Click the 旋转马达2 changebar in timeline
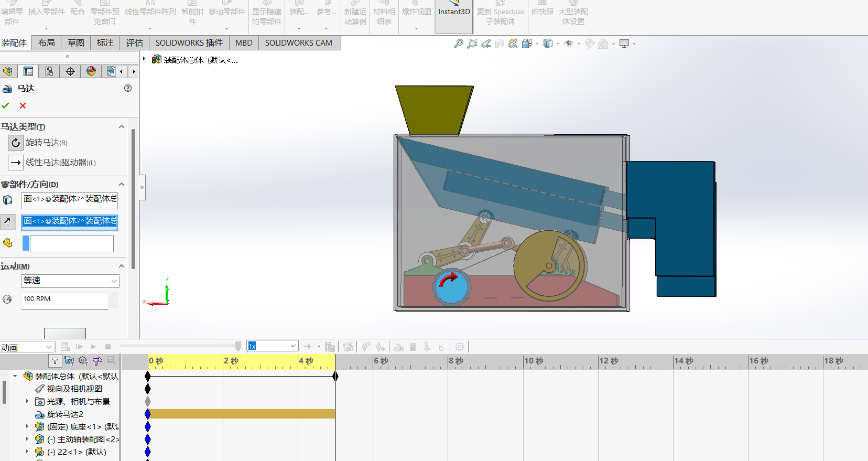The height and width of the screenshot is (461, 868). click(x=242, y=414)
